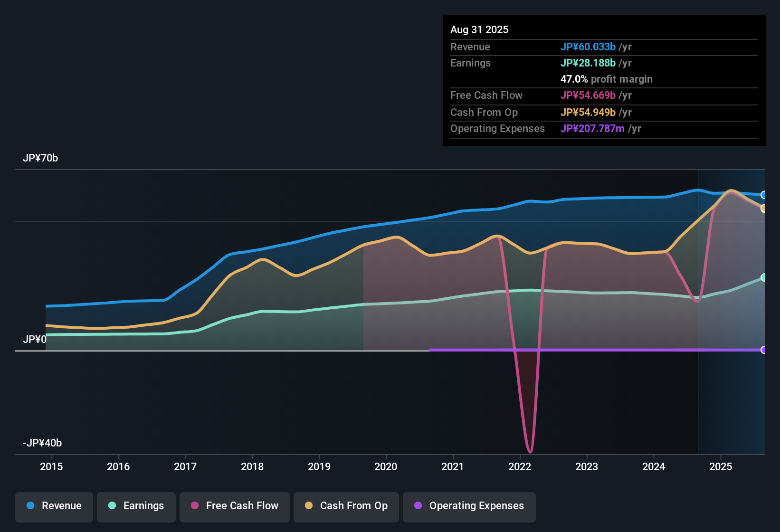Click the pink Free Cash Flow dot
The width and height of the screenshot is (780, 532).
pyautogui.click(x=195, y=506)
